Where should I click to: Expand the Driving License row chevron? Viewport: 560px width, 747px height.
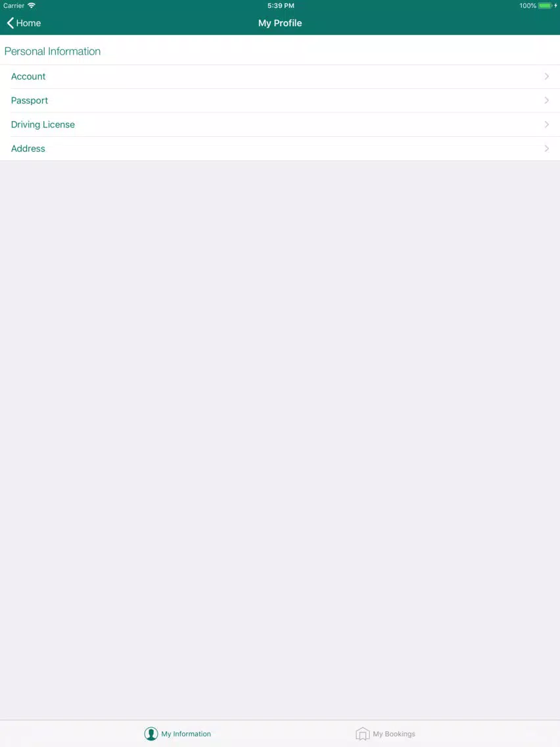coord(547,124)
